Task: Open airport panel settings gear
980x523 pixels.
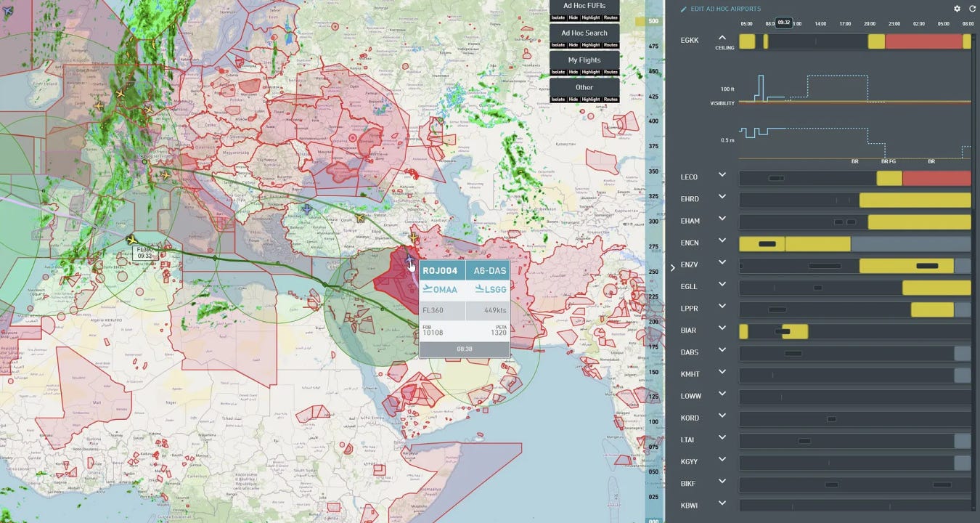Action: click(957, 9)
